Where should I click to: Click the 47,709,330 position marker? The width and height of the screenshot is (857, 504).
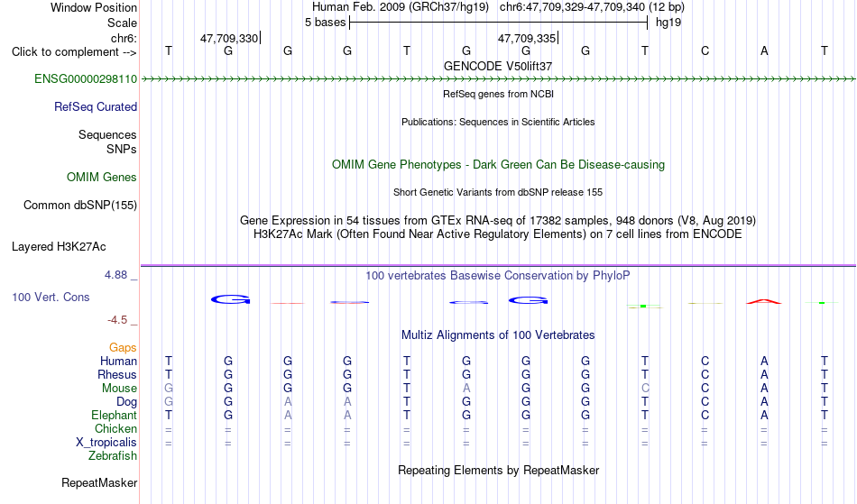tap(229, 38)
